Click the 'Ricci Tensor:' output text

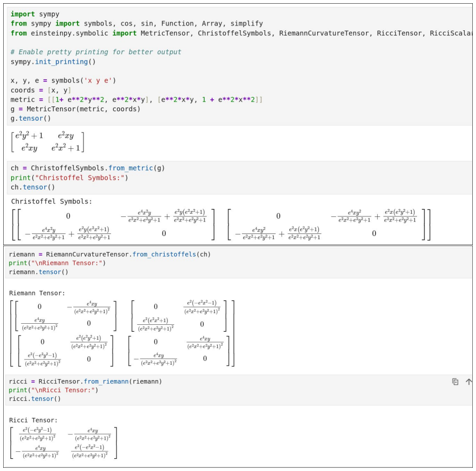33,420
